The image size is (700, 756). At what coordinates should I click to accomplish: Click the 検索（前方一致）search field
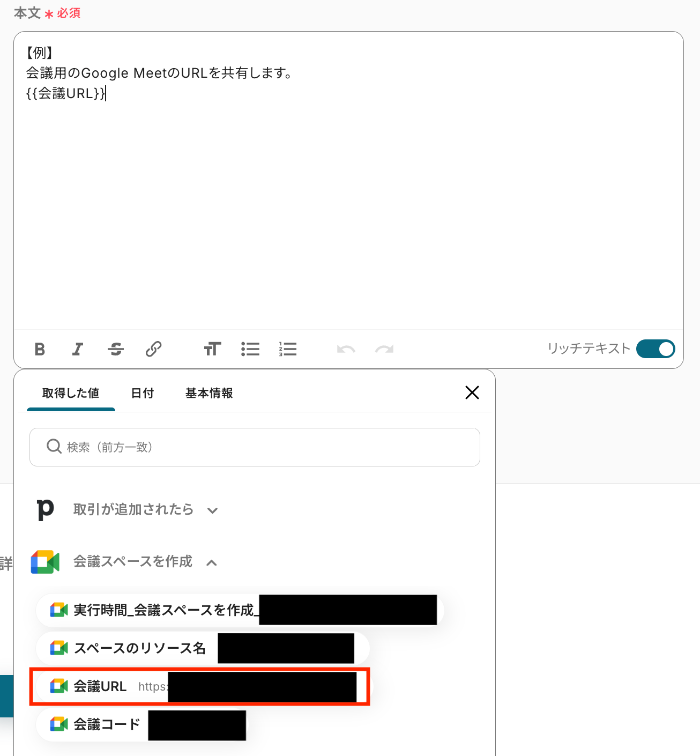click(255, 447)
